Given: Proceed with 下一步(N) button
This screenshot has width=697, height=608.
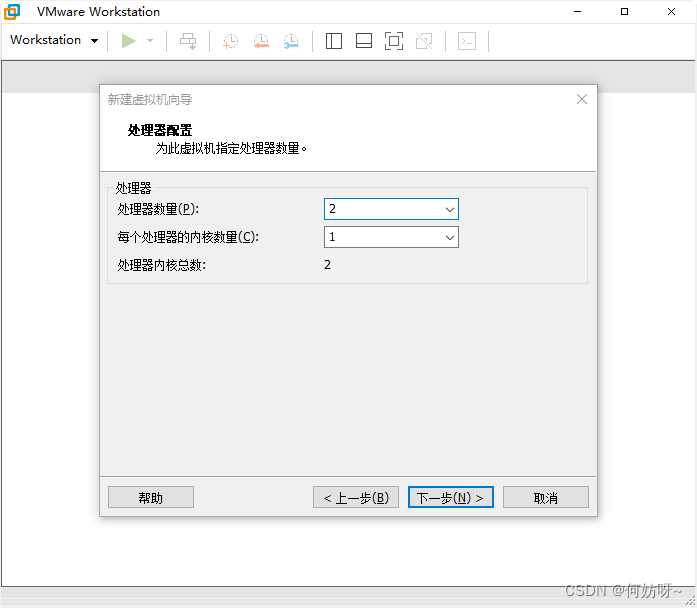Looking at the screenshot, I should point(451,497).
